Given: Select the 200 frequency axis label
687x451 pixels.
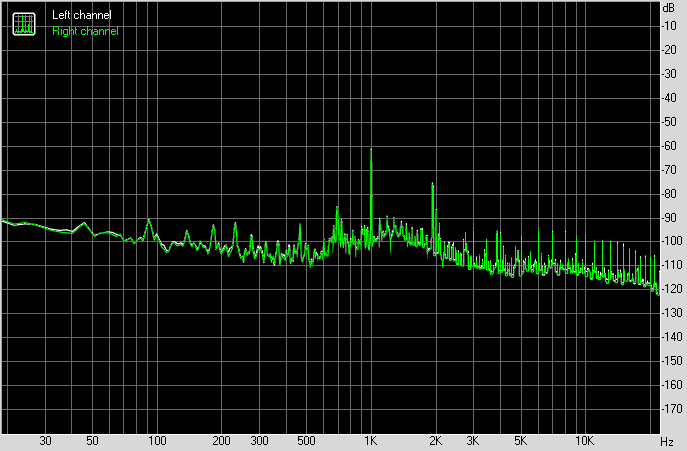Looking at the screenshot, I should (x=221, y=440).
